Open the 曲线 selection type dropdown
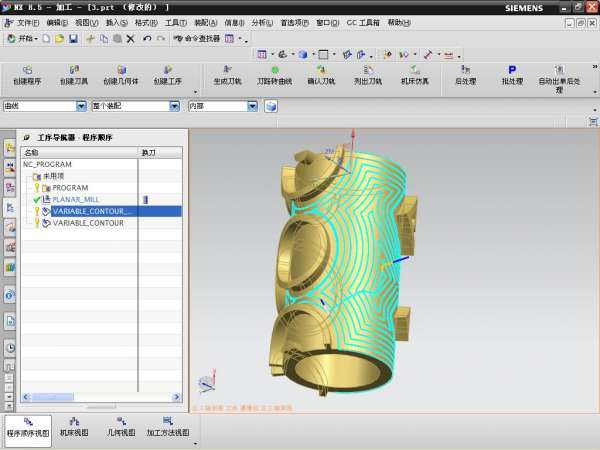Screen dimensions: 600x450 tap(81, 106)
